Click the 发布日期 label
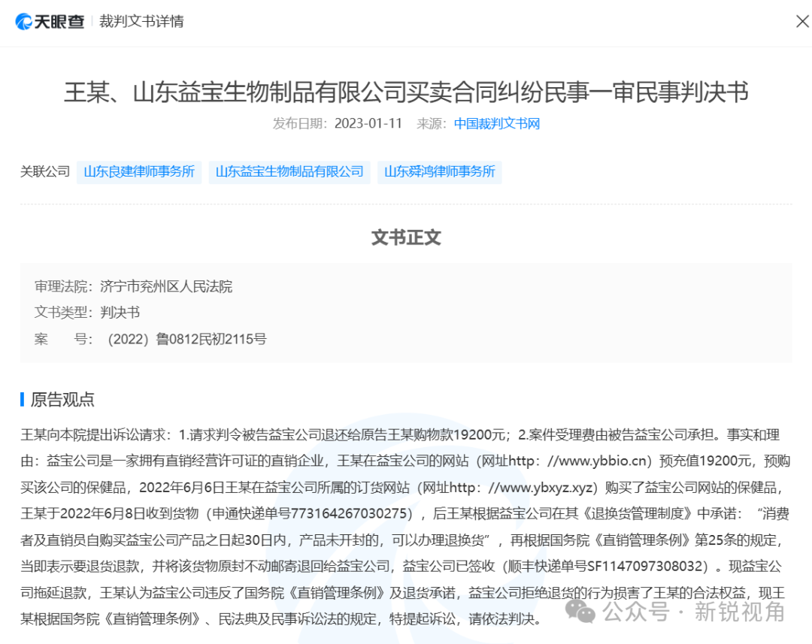Image resolution: width=812 pixels, height=644 pixels. click(x=300, y=124)
